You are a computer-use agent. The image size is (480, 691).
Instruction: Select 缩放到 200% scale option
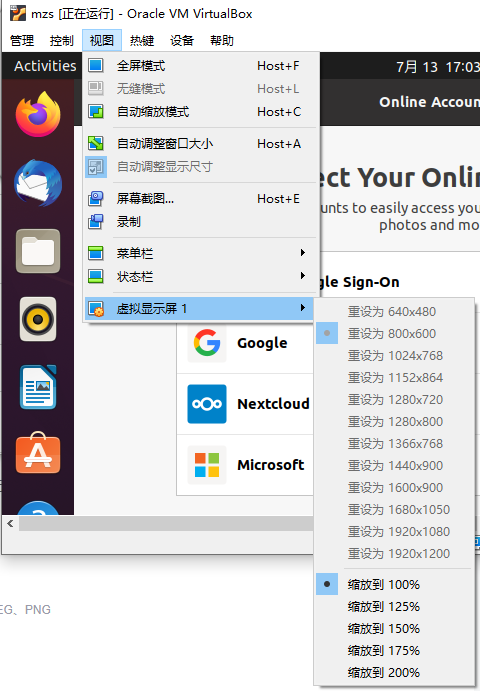(x=394, y=672)
